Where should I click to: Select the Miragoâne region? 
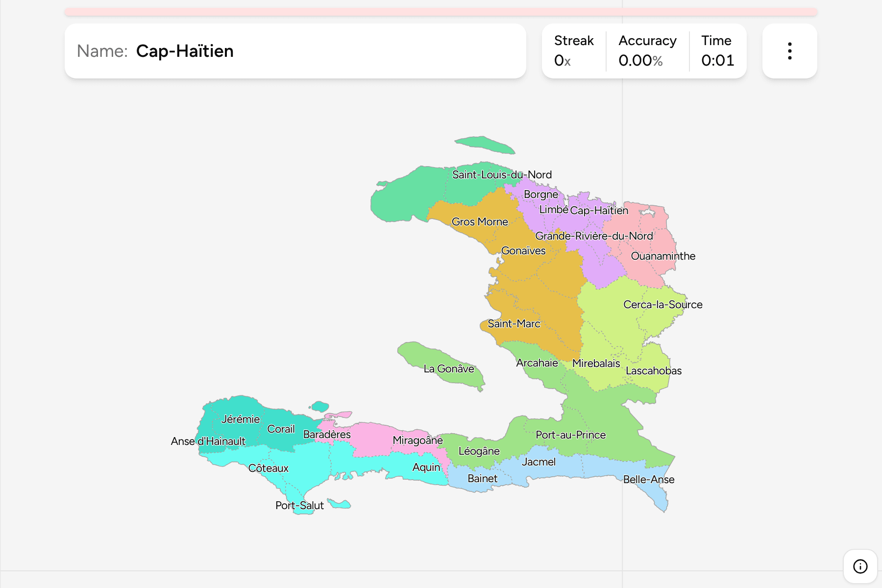[x=417, y=441]
